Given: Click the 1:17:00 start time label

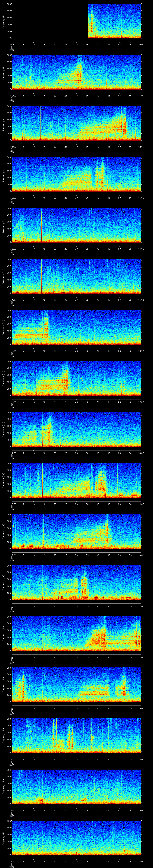Looking at the screenshot, I should pyautogui.click(x=12, y=453).
